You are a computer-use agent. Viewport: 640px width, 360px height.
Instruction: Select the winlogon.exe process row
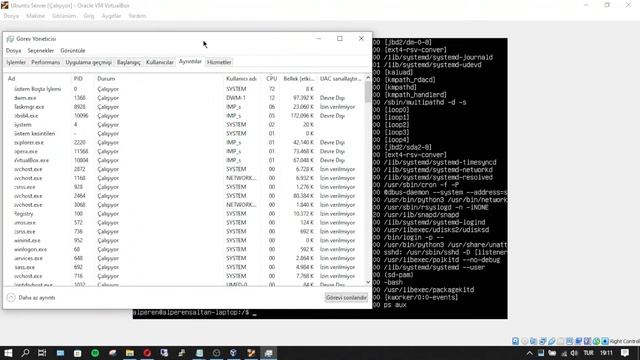[184, 249]
